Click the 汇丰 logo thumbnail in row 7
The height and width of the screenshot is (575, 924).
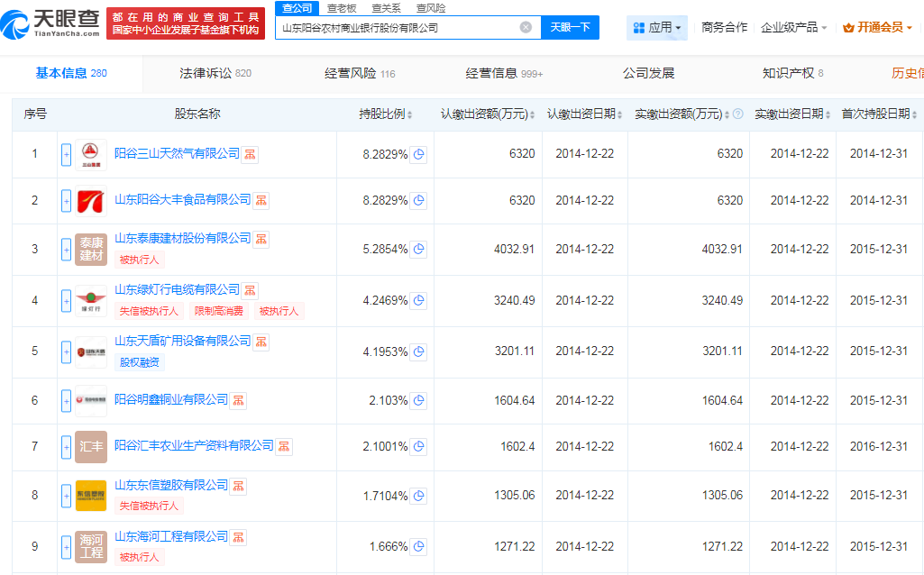pos(91,447)
